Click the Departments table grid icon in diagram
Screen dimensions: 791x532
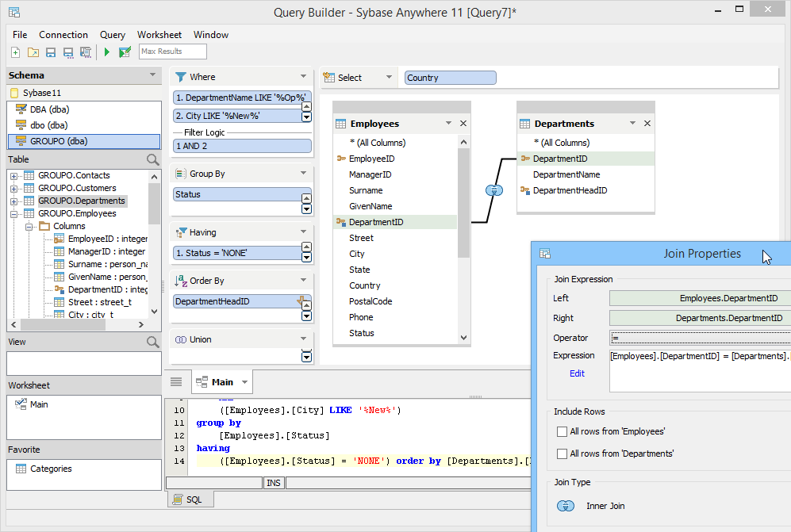[525, 124]
